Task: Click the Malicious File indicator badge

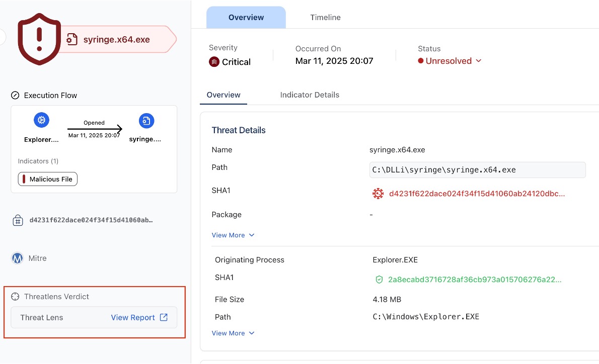Action: click(48, 179)
